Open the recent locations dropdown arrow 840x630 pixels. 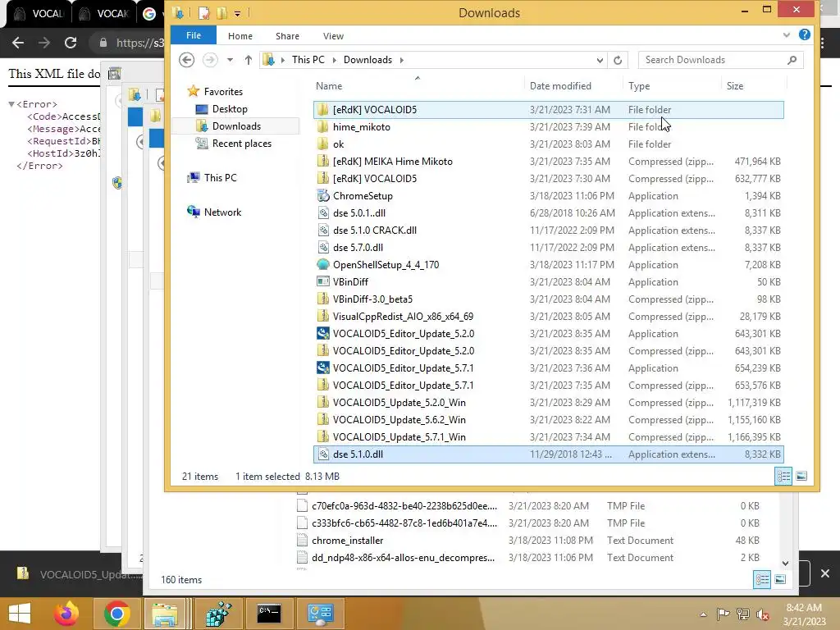(230, 60)
